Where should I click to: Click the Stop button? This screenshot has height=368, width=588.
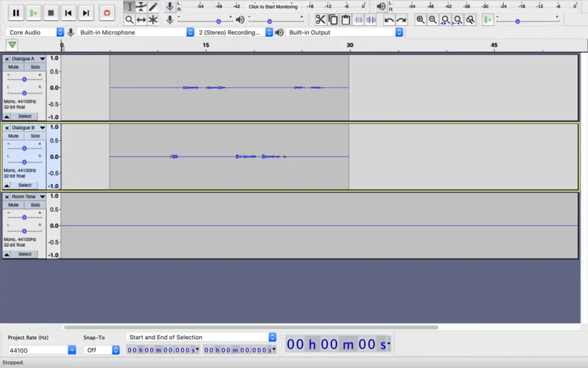click(51, 13)
